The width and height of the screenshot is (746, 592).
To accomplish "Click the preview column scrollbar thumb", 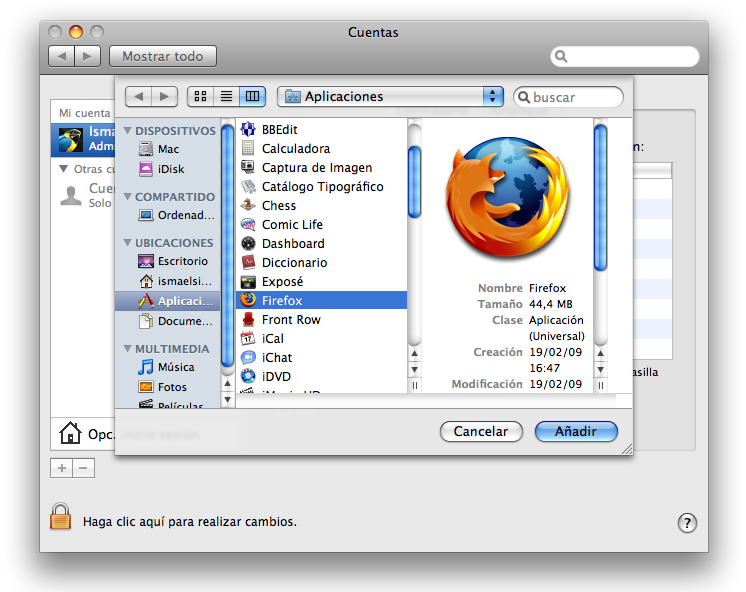I will point(600,197).
